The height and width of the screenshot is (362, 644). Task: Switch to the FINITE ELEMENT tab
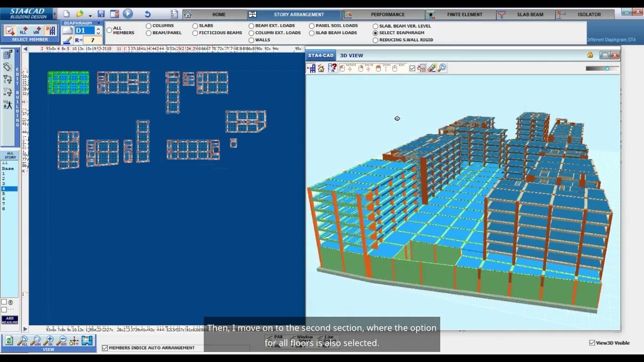pos(464,15)
